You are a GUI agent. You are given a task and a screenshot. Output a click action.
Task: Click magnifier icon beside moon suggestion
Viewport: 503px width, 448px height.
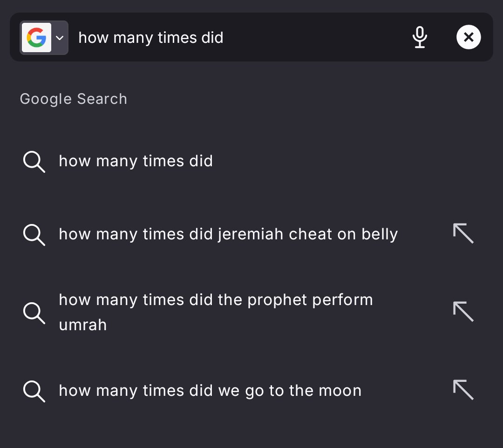[x=34, y=391]
